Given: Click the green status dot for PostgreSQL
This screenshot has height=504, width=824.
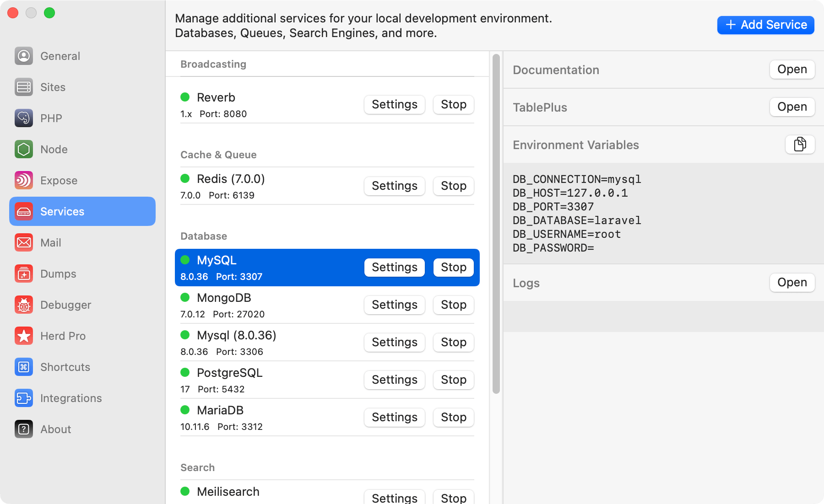Looking at the screenshot, I should pos(185,372).
